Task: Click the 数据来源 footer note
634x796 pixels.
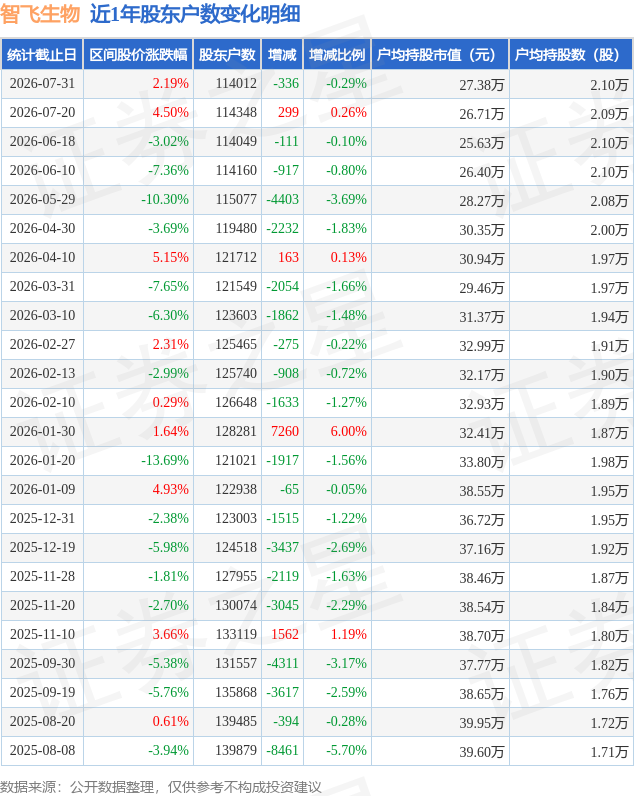Action: pyautogui.click(x=161, y=787)
